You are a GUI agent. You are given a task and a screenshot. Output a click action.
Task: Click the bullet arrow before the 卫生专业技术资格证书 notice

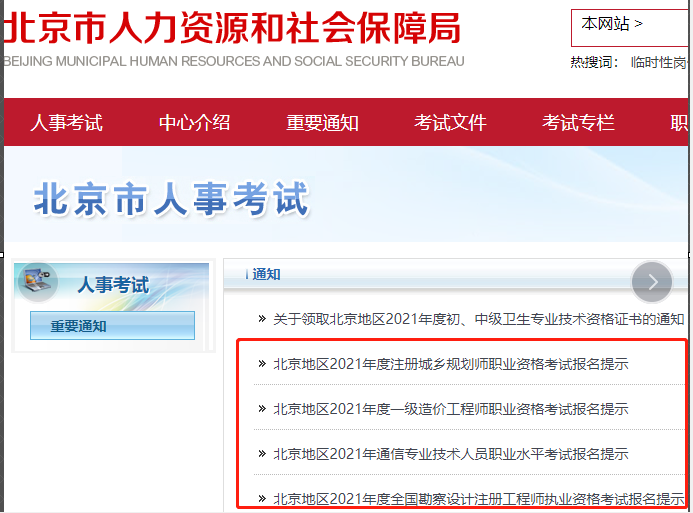262,319
